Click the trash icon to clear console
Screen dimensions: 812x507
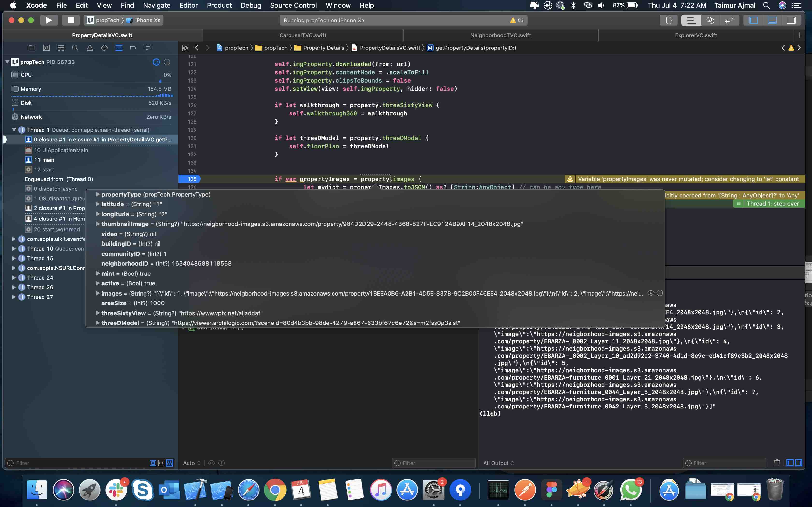coord(776,463)
